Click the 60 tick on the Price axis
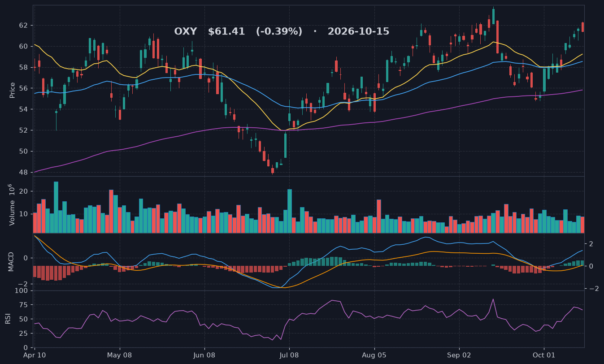Image resolution: width=604 pixels, height=364 pixels. coord(24,46)
